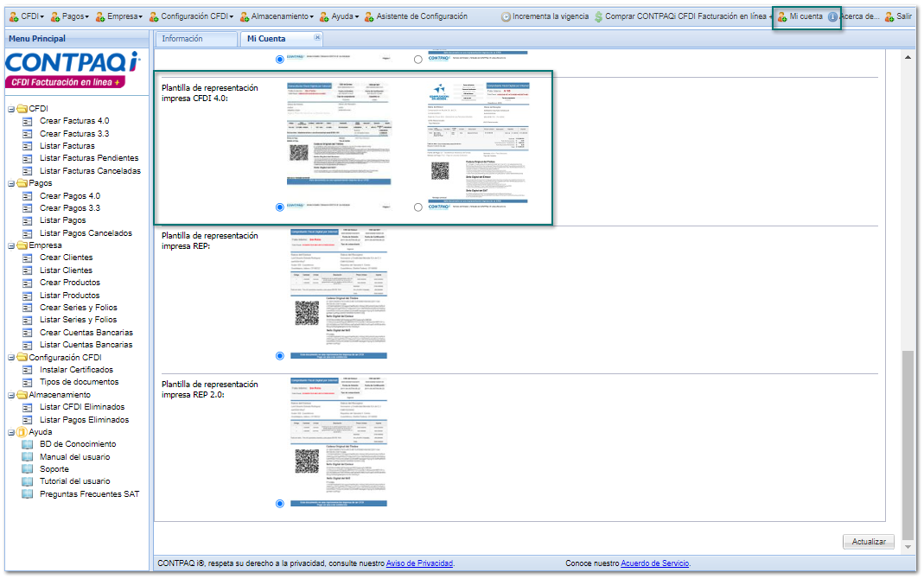Viewport: 924px width, 579px height.
Task: Open the Acuerdo de Servicio link
Action: click(x=654, y=563)
